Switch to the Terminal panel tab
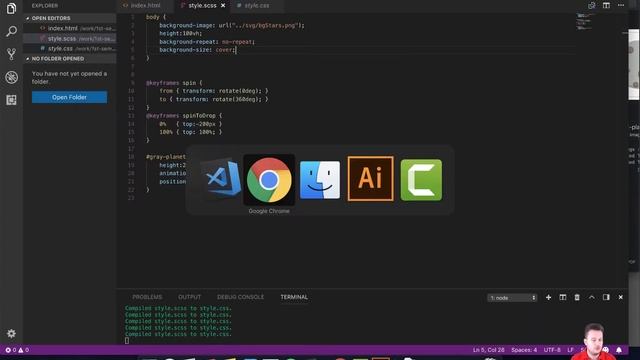This screenshot has height=360, width=640. coord(294,297)
